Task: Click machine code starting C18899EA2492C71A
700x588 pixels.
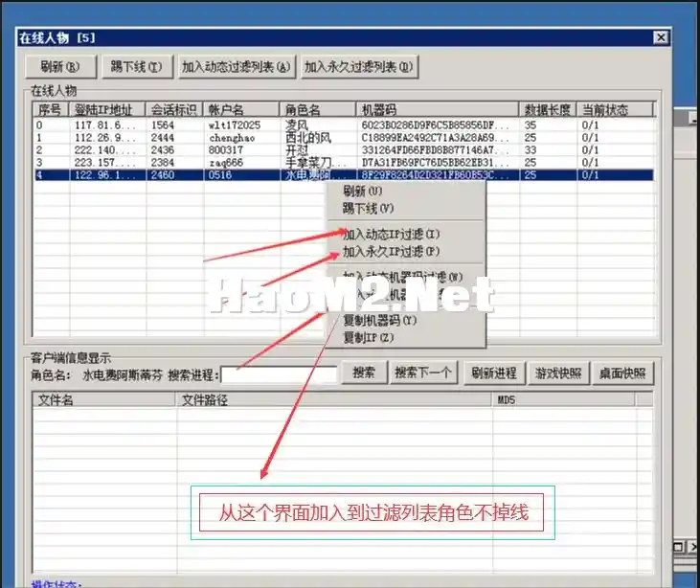Action: click(435, 138)
